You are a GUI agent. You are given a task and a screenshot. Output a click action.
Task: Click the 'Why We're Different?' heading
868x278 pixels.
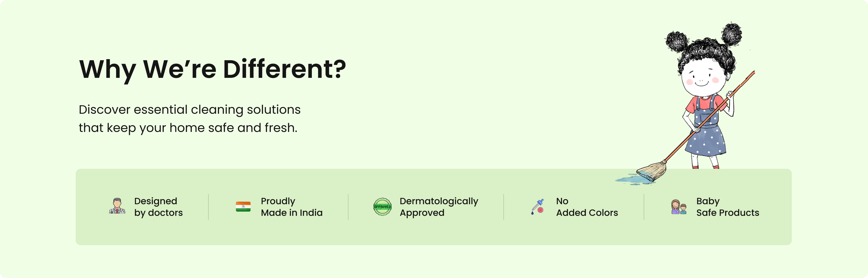pos(212,69)
